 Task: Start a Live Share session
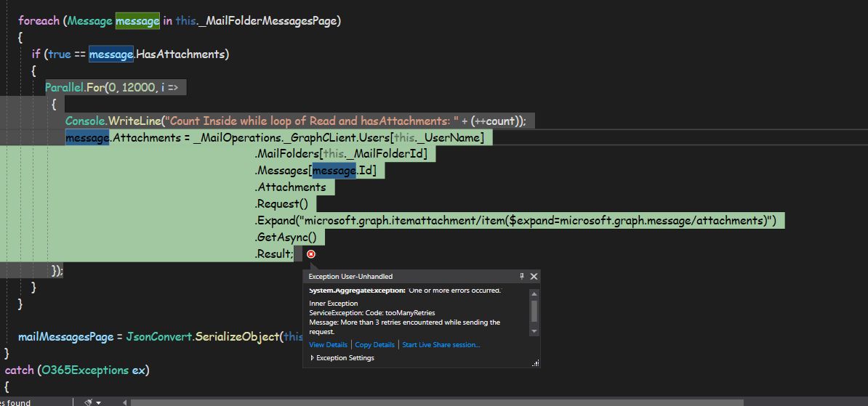[441, 344]
